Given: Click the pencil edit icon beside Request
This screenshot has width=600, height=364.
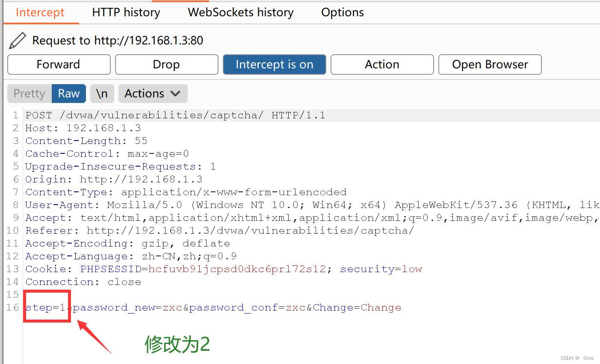Looking at the screenshot, I should tap(17, 41).
